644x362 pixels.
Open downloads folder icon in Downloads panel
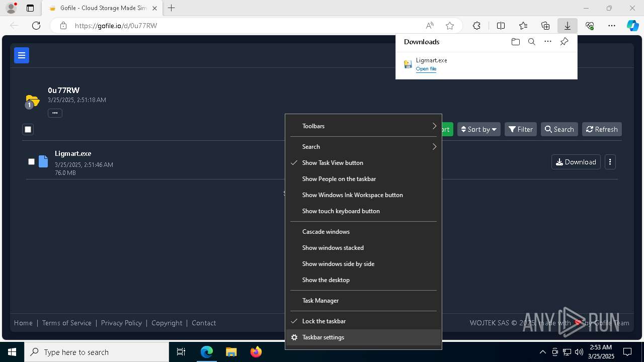pos(515,42)
